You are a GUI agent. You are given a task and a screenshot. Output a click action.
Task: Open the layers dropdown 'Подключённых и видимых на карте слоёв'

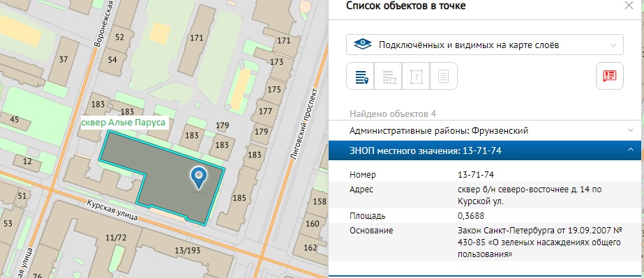point(485,45)
